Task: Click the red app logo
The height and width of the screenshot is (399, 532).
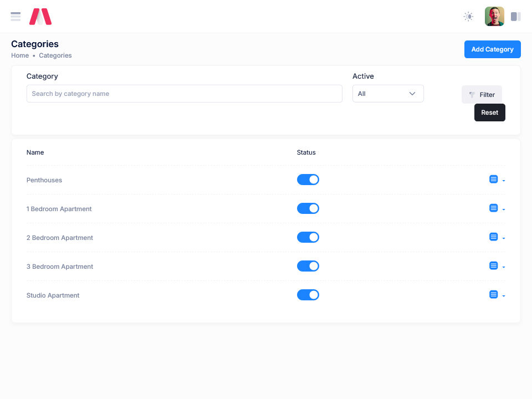Action: pyautogui.click(x=40, y=17)
